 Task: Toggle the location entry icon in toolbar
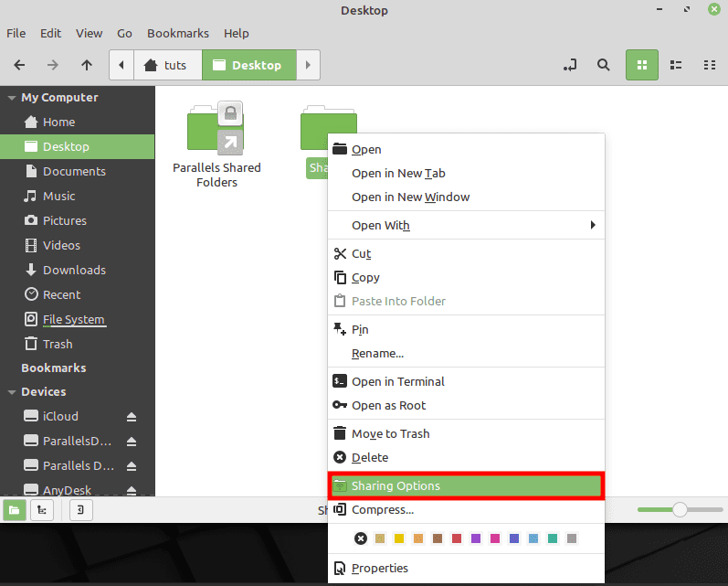point(570,65)
